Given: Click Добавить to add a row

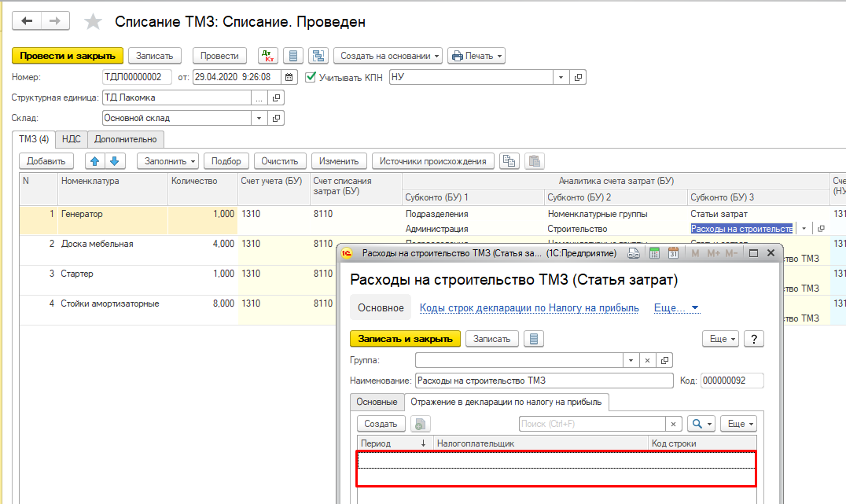Looking at the screenshot, I should (46, 161).
